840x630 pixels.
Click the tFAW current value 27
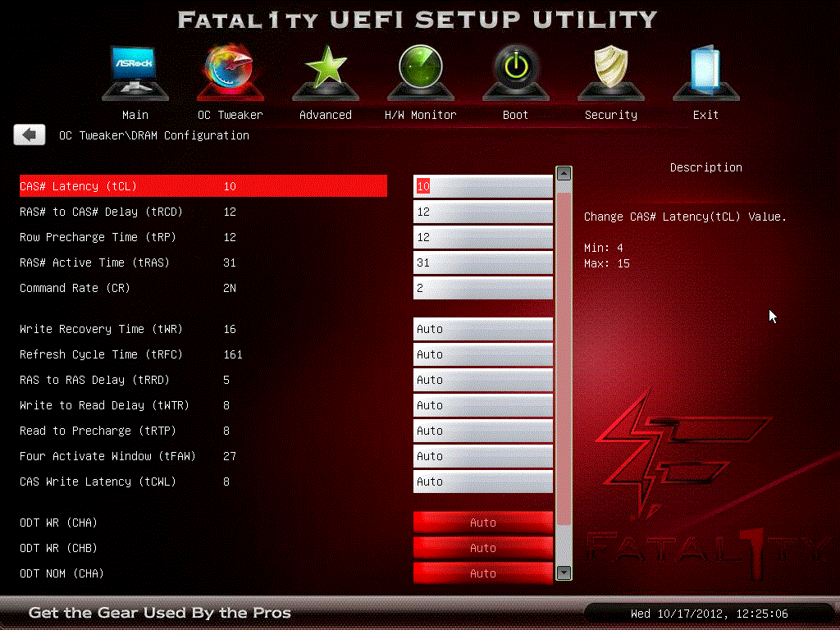230,456
